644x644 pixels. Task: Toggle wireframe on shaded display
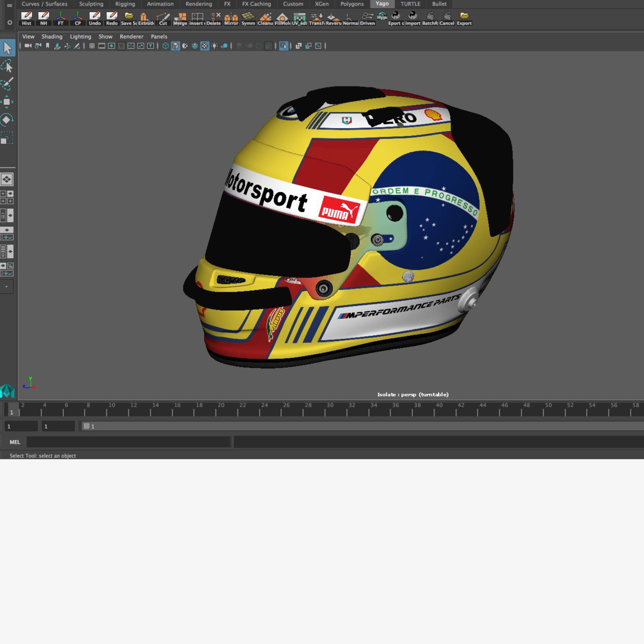tap(195, 46)
